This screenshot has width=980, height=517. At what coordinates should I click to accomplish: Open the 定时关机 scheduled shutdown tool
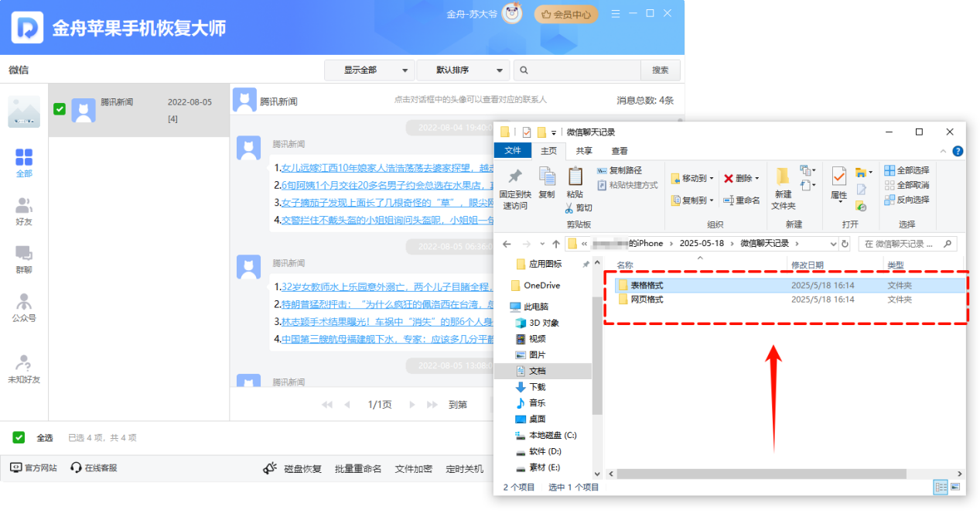[465, 468]
